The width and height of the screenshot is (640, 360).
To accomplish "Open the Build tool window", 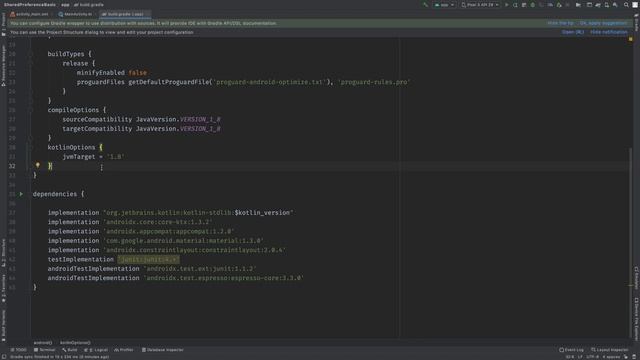I will (70, 350).
